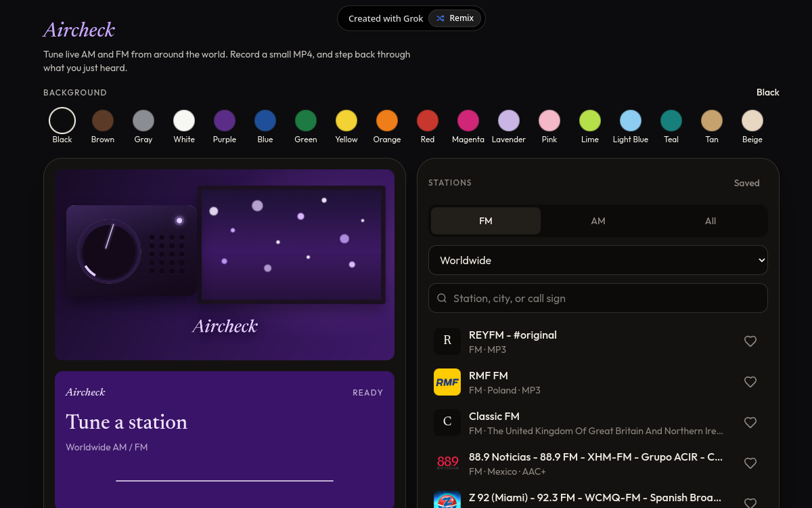Image resolution: width=812 pixels, height=508 pixels.
Task: Click the RMF FM station logo
Action: coord(447,382)
